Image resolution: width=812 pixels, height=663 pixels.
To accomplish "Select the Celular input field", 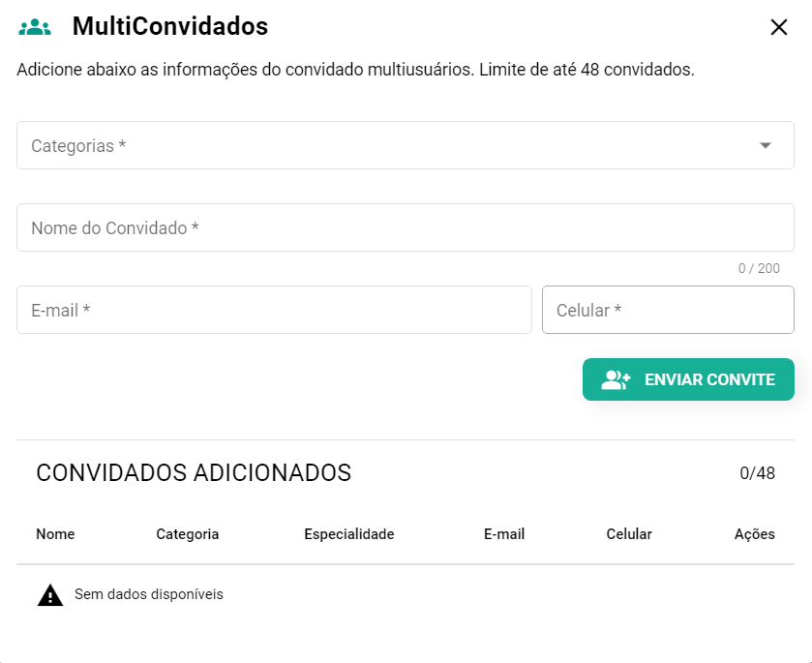I will 668,310.
